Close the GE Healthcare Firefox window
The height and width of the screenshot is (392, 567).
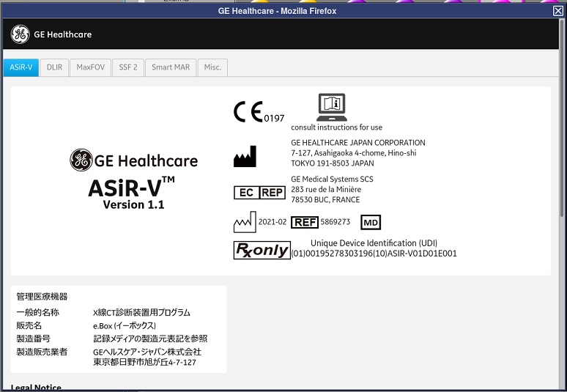(558, 11)
